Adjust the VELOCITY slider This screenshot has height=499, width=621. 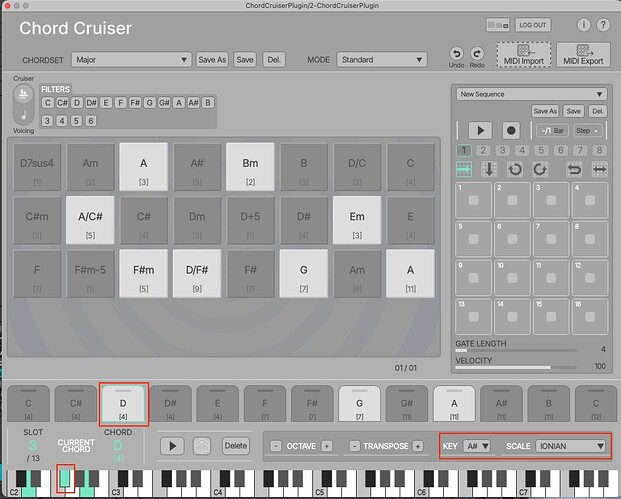pos(516,368)
